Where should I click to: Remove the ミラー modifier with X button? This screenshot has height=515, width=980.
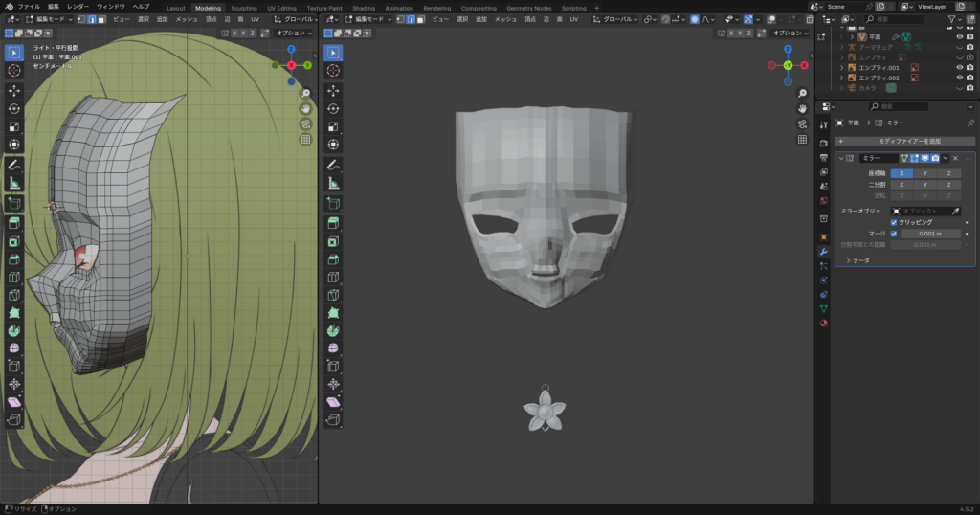point(956,158)
